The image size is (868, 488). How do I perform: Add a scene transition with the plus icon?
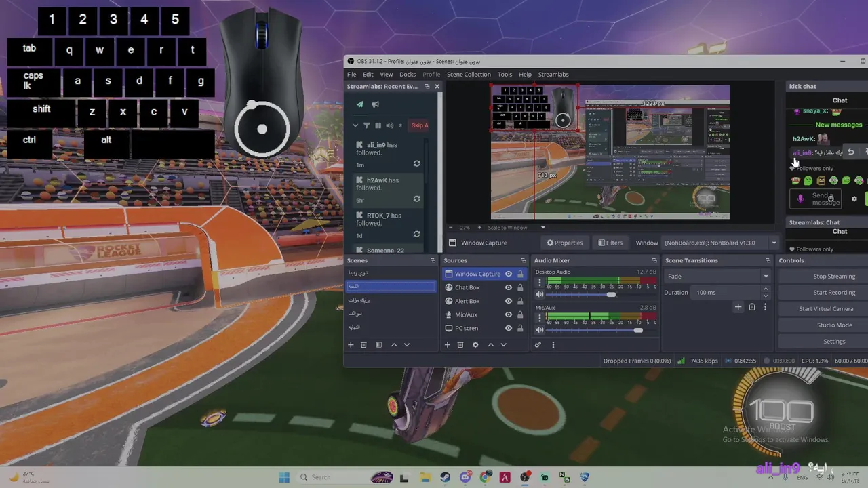pyautogui.click(x=738, y=307)
